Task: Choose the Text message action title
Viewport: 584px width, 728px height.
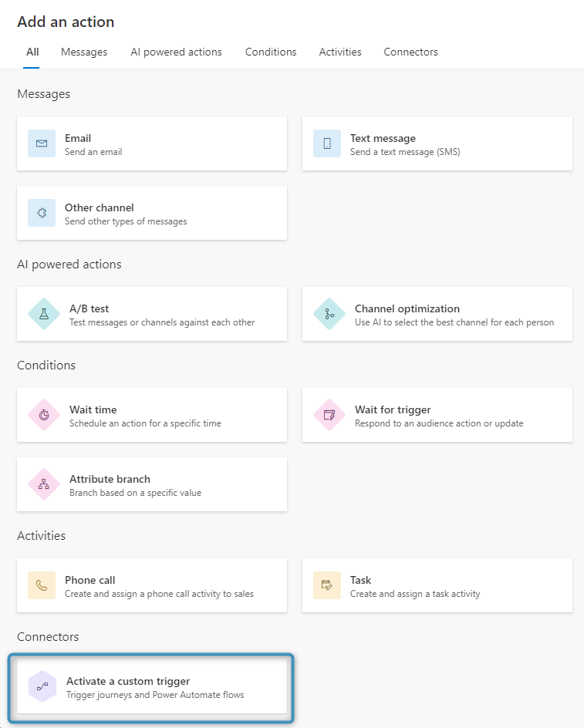Action: (x=383, y=138)
